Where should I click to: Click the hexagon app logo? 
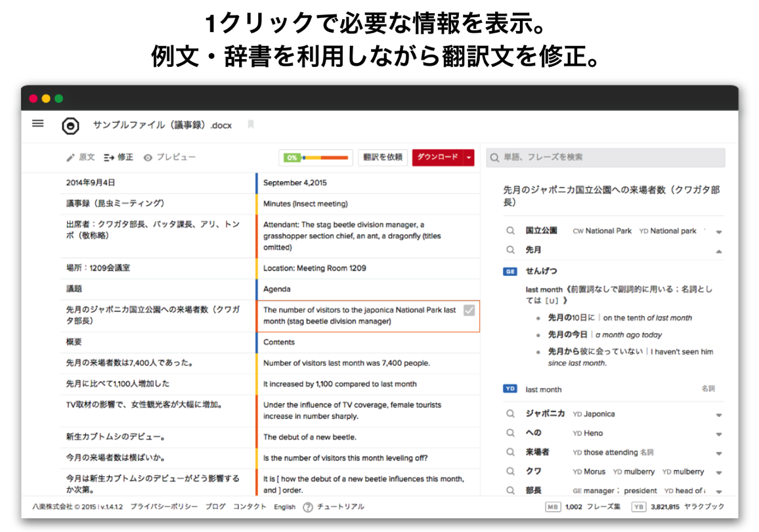pyautogui.click(x=71, y=126)
